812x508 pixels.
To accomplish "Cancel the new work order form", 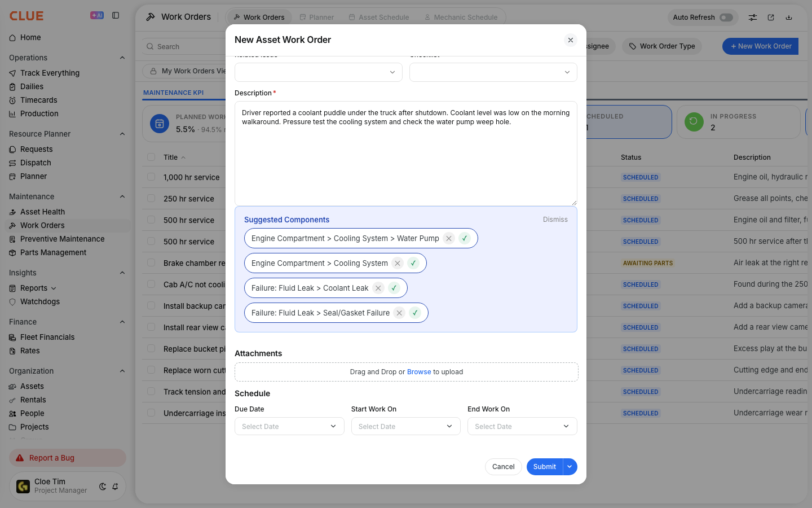I will tap(504, 467).
